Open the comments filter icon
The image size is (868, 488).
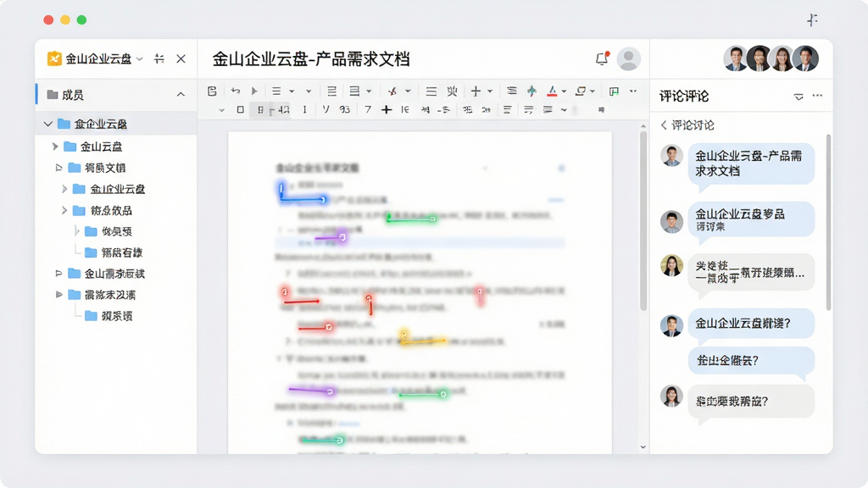798,97
